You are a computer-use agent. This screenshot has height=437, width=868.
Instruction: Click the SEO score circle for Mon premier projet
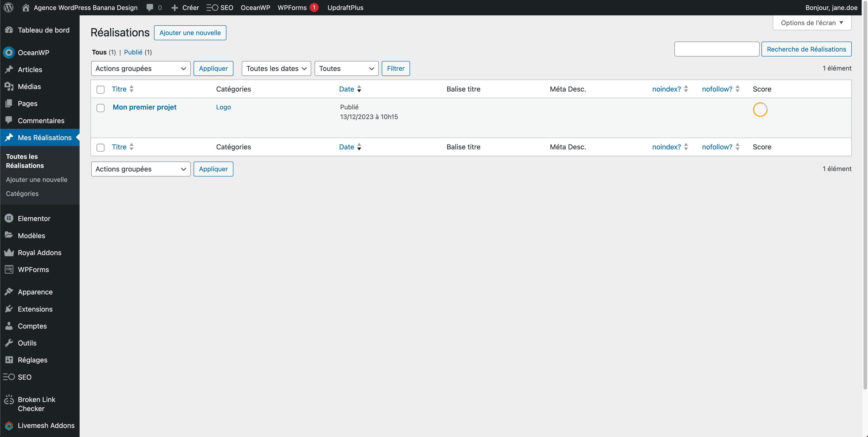(x=760, y=110)
